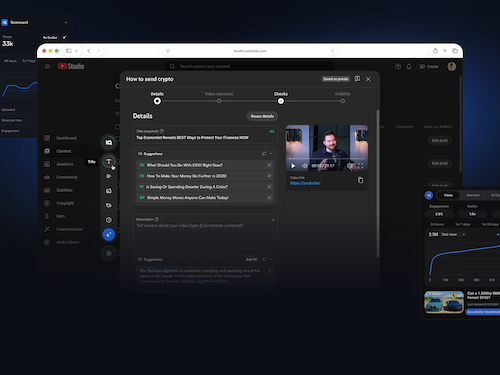500x375 pixels.
Task: Play the video preview
Action: tap(293, 166)
